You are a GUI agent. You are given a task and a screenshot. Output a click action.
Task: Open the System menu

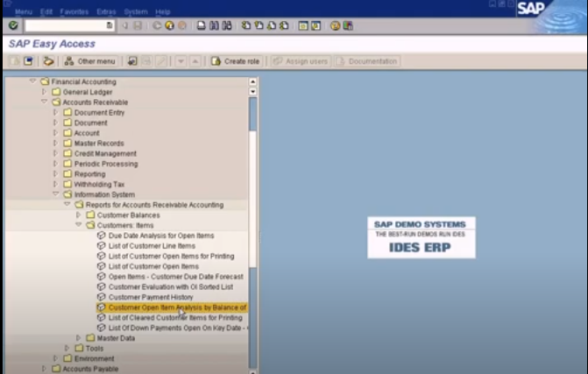[136, 12]
